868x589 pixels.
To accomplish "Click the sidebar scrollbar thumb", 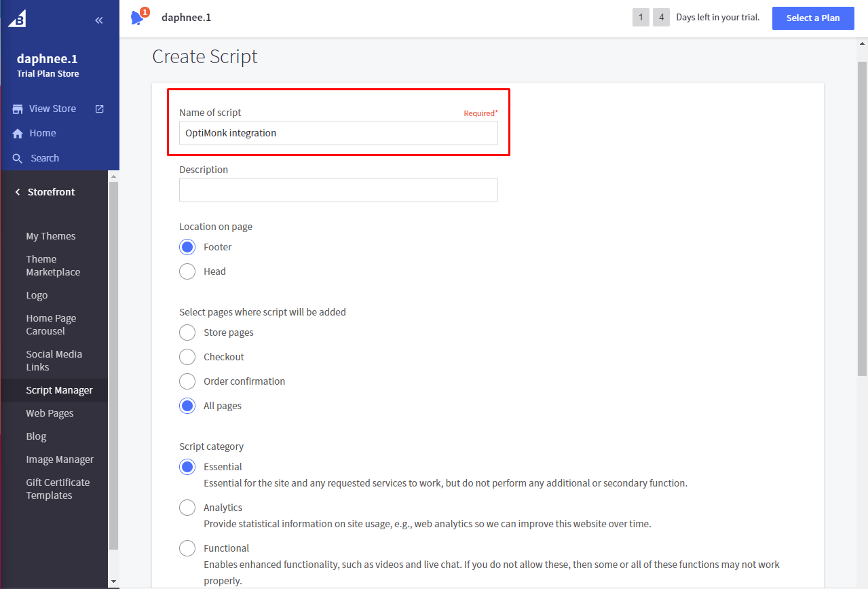I will [113, 365].
